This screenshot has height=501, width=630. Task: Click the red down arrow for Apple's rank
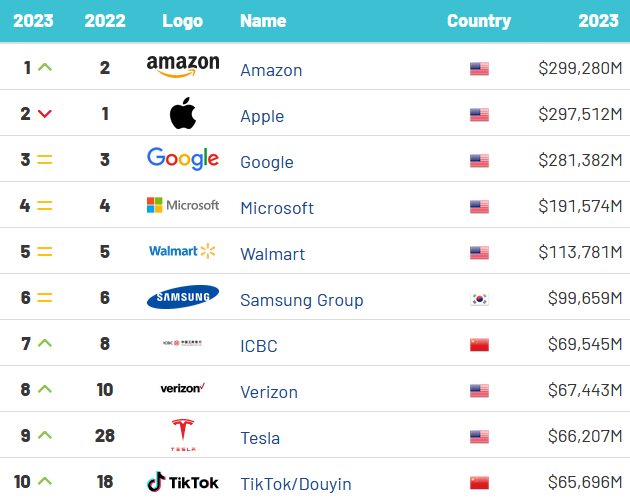pyautogui.click(x=44, y=114)
